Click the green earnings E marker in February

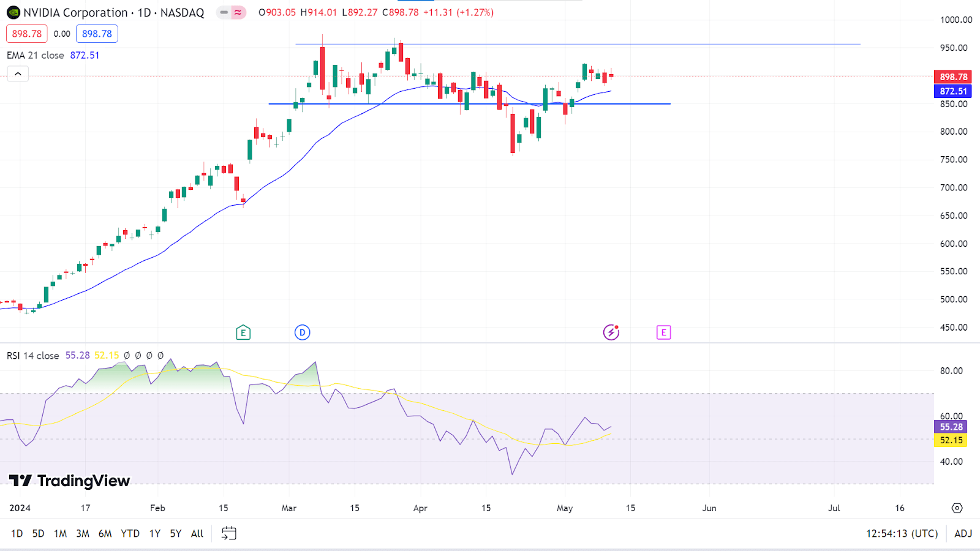pos(243,332)
